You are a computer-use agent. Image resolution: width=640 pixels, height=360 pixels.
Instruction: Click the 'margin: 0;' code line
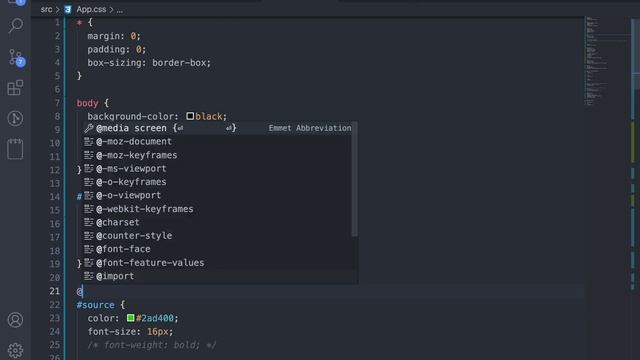[x=114, y=36]
